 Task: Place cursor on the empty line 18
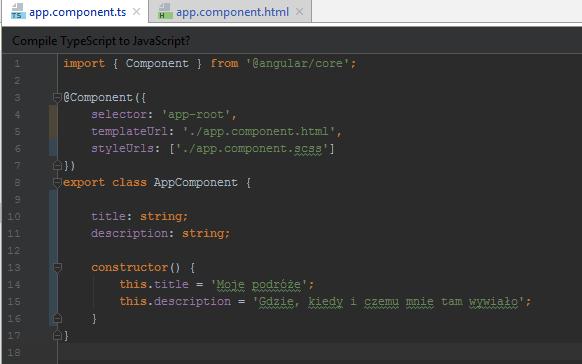point(319,352)
